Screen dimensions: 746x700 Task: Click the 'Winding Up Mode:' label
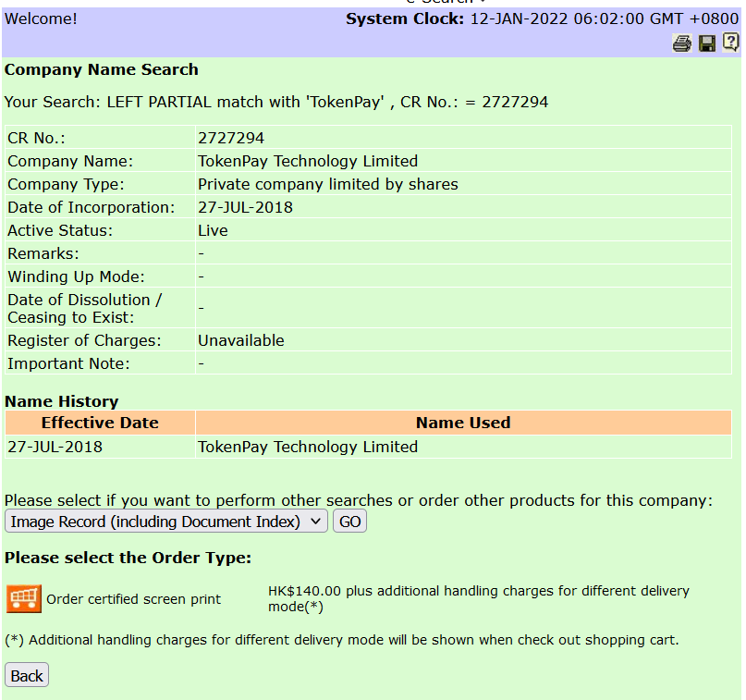pos(76,276)
